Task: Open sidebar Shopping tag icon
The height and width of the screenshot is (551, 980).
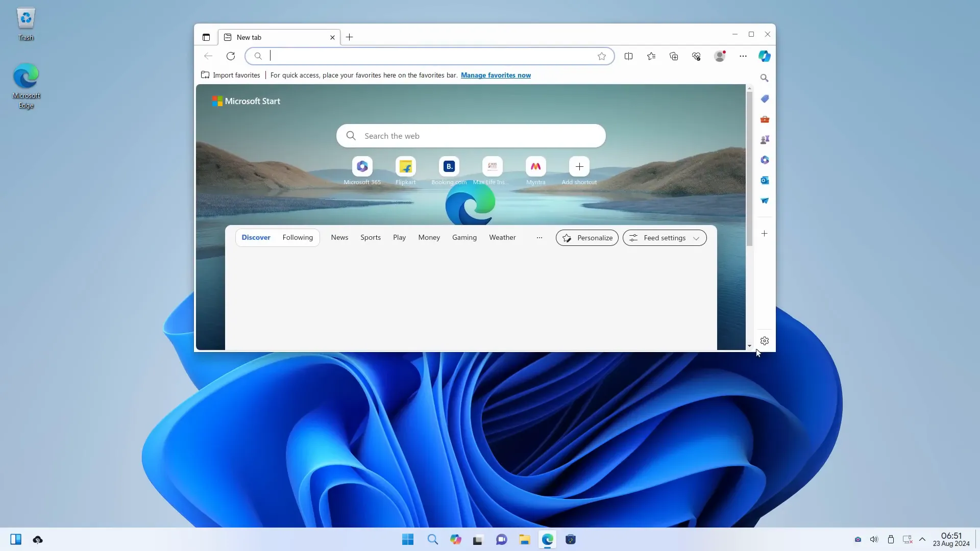Action: (x=765, y=98)
